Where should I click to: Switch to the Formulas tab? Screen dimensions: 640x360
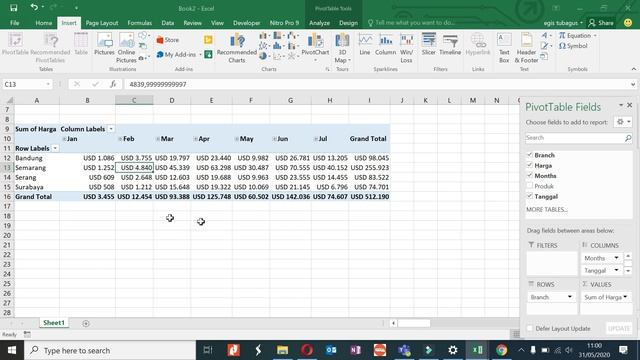[x=140, y=23]
